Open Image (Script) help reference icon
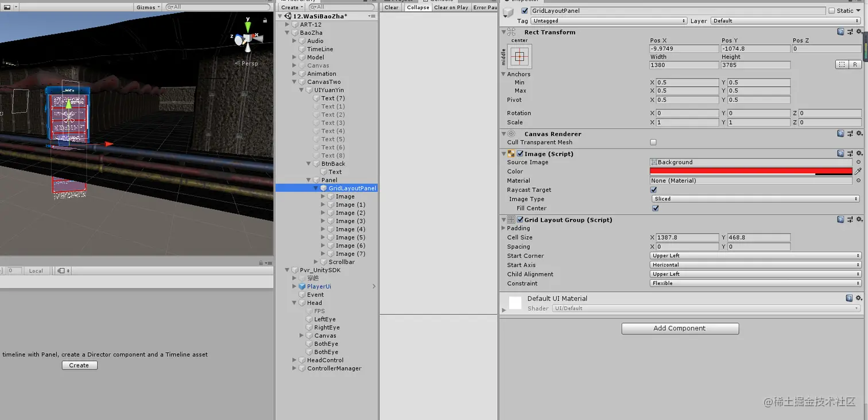This screenshot has height=420, width=868. tap(840, 154)
